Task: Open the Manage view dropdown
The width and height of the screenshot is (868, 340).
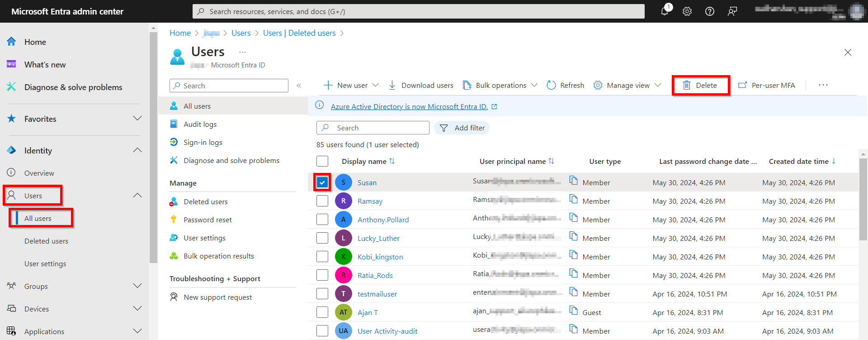Action: pos(627,85)
